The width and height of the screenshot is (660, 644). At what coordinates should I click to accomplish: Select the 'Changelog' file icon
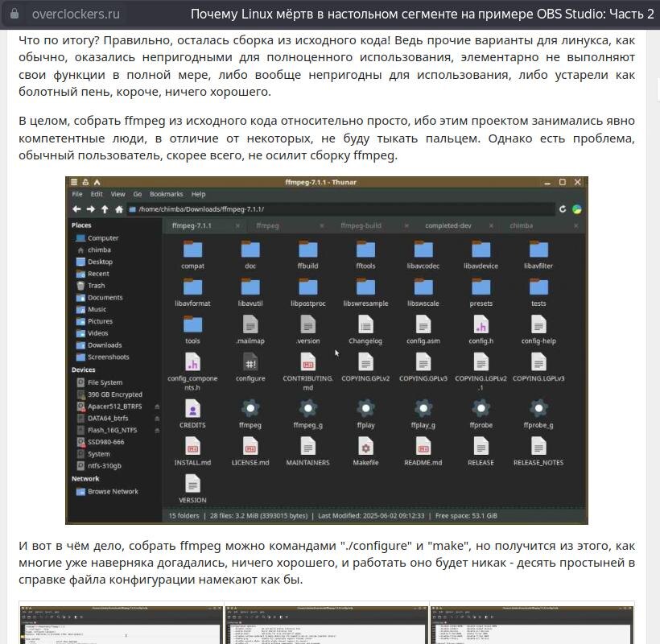click(x=365, y=325)
